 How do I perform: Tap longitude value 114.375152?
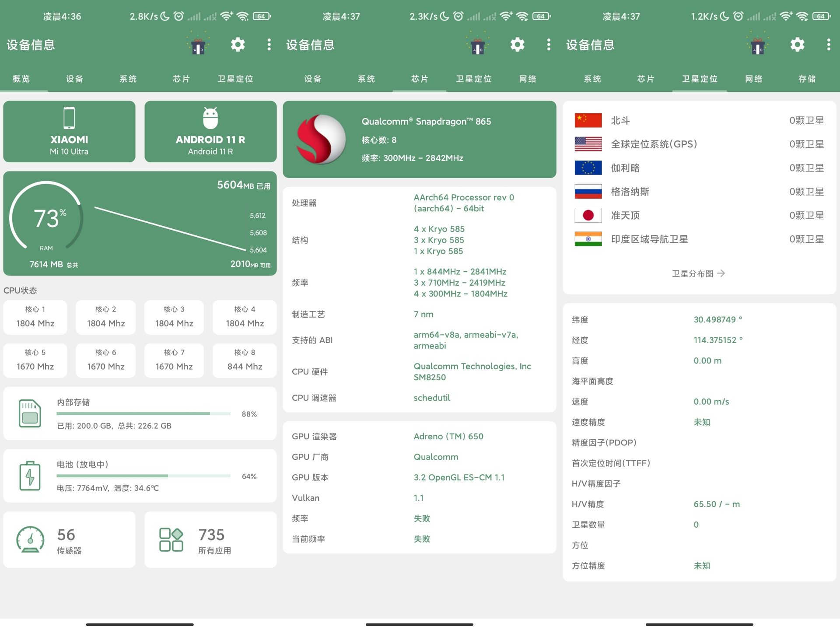coord(718,340)
